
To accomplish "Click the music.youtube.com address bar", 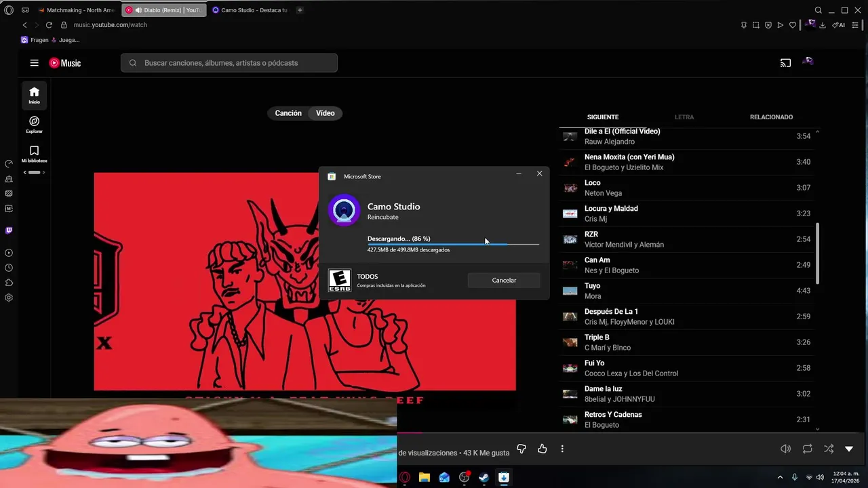I will pos(111,25).
